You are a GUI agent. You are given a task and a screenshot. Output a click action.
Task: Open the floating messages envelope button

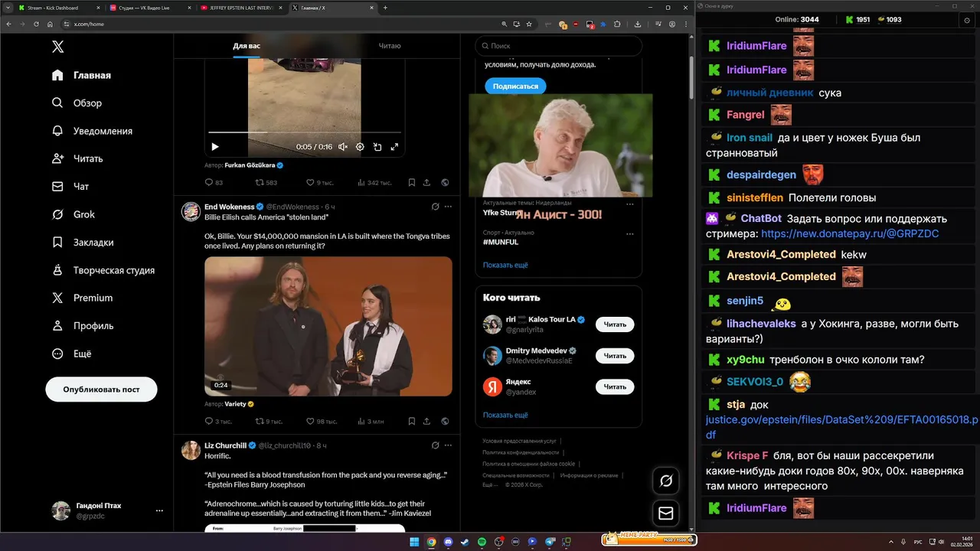[x=666, y=514]
